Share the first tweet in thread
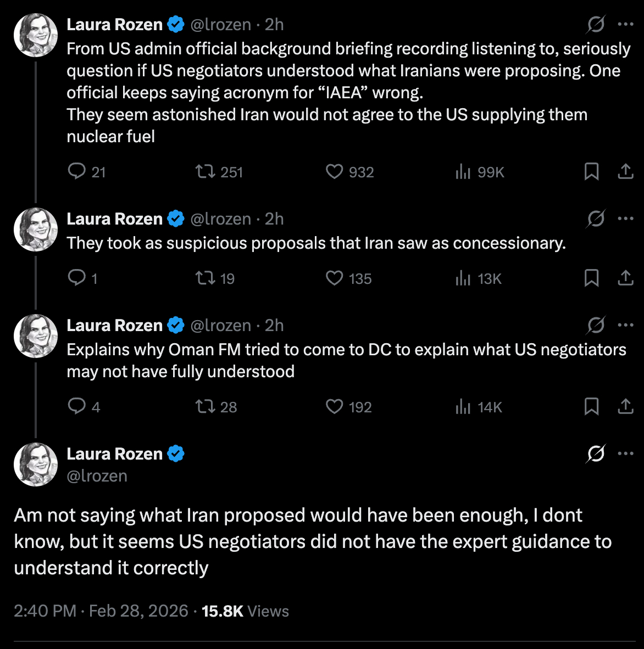 coord(625,172)
